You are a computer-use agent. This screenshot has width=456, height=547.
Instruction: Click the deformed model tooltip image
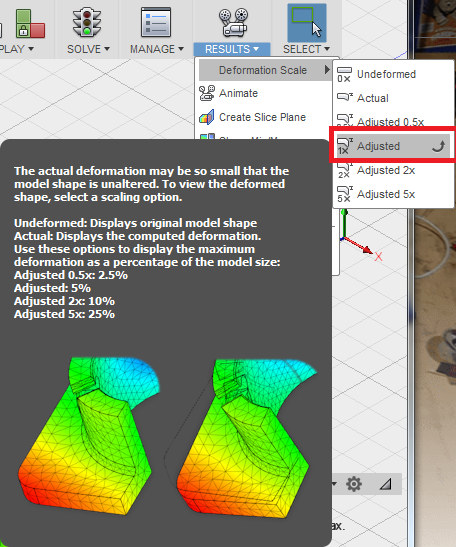(241, 439)
